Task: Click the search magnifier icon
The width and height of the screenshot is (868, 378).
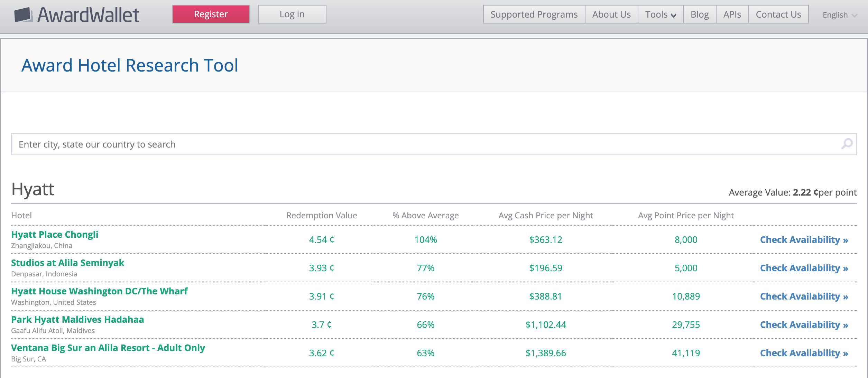Action: tap(847, 144)
